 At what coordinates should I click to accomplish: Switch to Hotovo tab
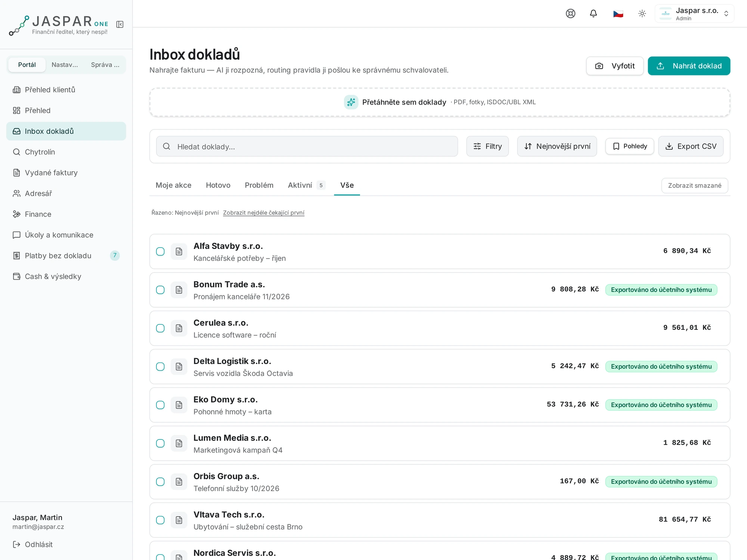(218, 185)
